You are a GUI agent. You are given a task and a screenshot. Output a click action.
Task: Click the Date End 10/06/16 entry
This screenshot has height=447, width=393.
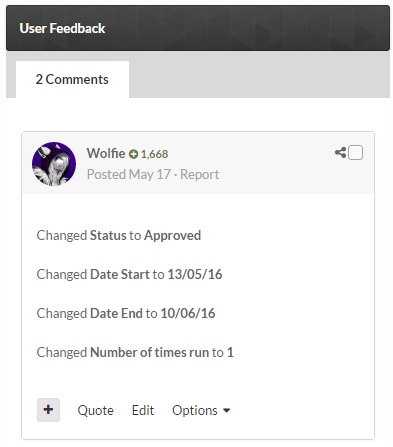tap(126, 313)
